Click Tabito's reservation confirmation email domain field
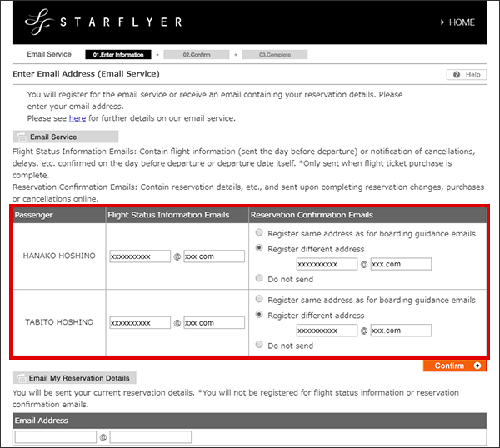The image size is (500, 448). pos(401,331)
